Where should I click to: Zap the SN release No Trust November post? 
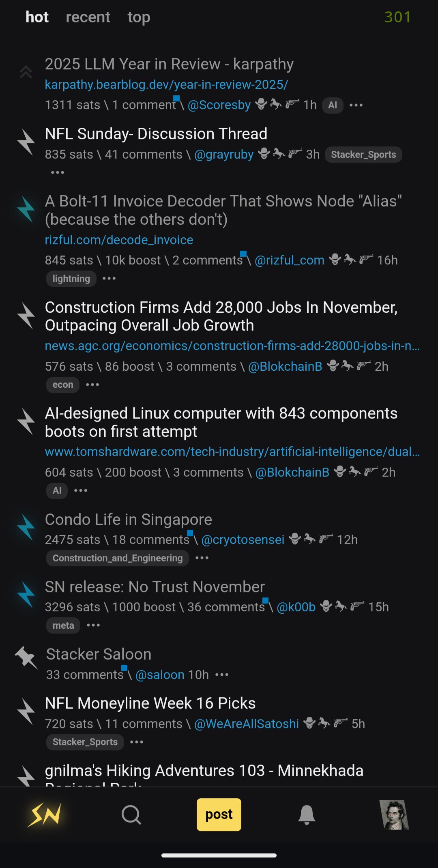26,595
